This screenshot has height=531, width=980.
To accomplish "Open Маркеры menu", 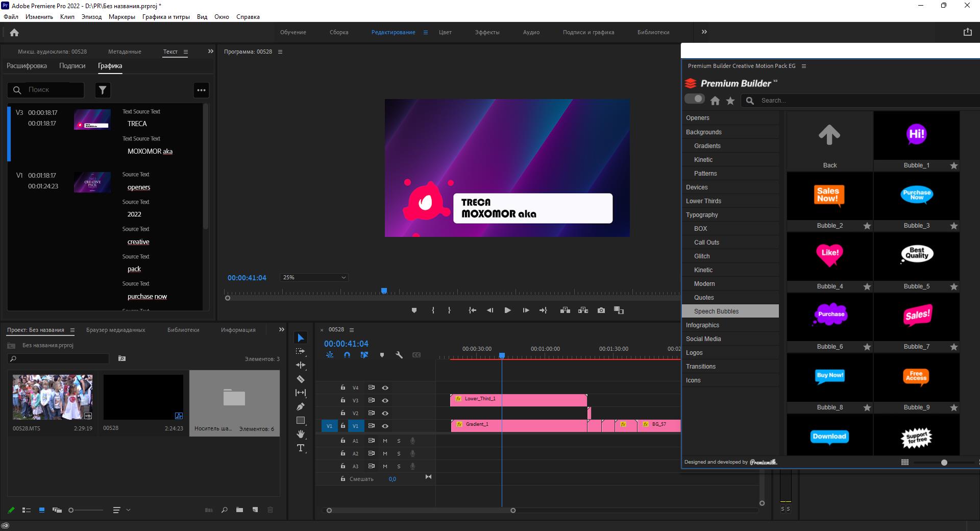I will 122,17.
